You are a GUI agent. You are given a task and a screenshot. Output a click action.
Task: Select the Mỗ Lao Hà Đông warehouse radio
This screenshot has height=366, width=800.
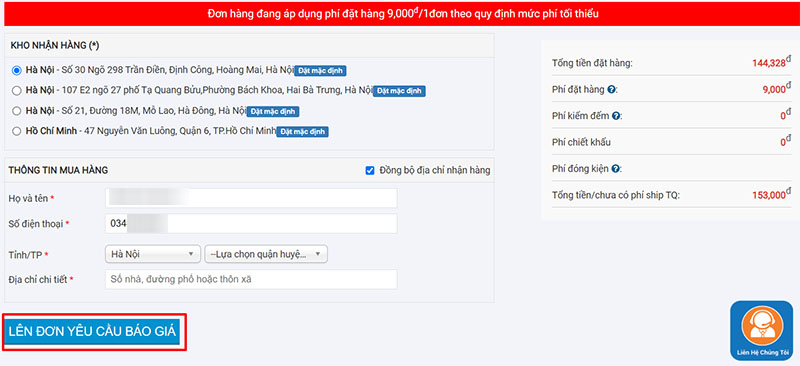[17, 111]
